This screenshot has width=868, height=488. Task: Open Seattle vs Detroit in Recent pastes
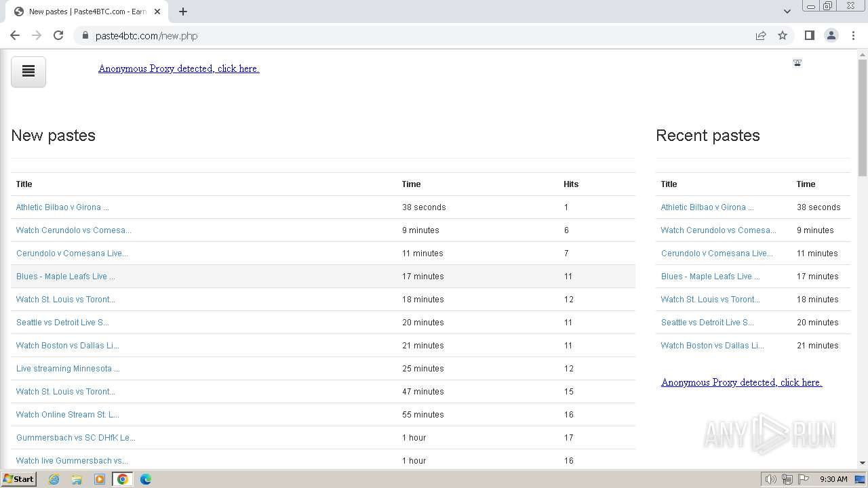707,323
